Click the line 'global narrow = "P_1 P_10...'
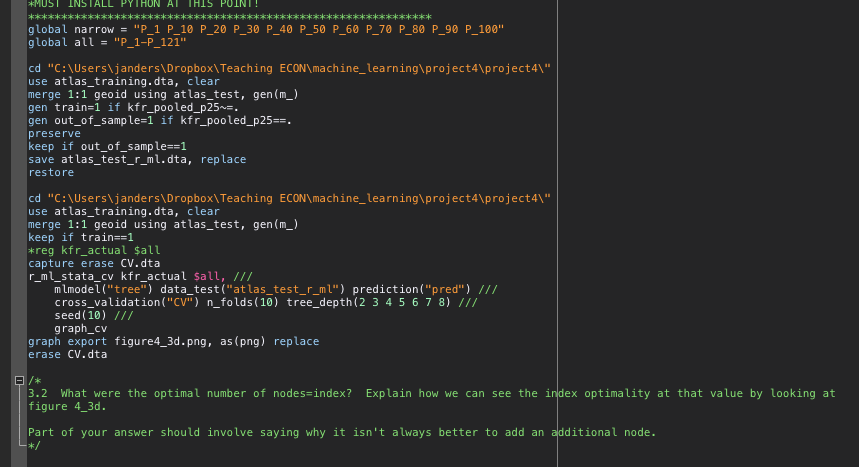Image resolution: width=859 pixels, height=467 pixels. click(266, 30)
